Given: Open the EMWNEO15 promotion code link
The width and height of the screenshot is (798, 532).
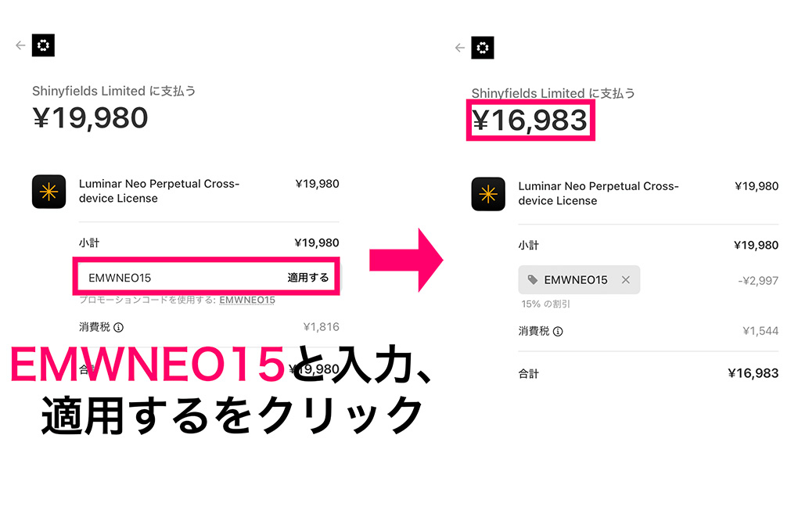Looking at the screenshot, I should click(x=247, y=300).
